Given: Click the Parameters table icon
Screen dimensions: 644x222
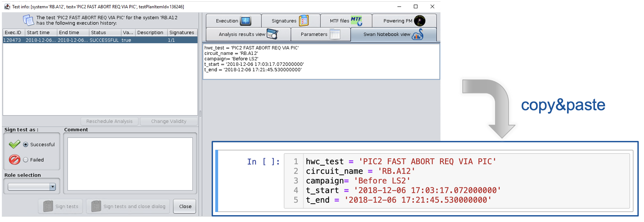Looking at the screenshot, I should 335,34.
